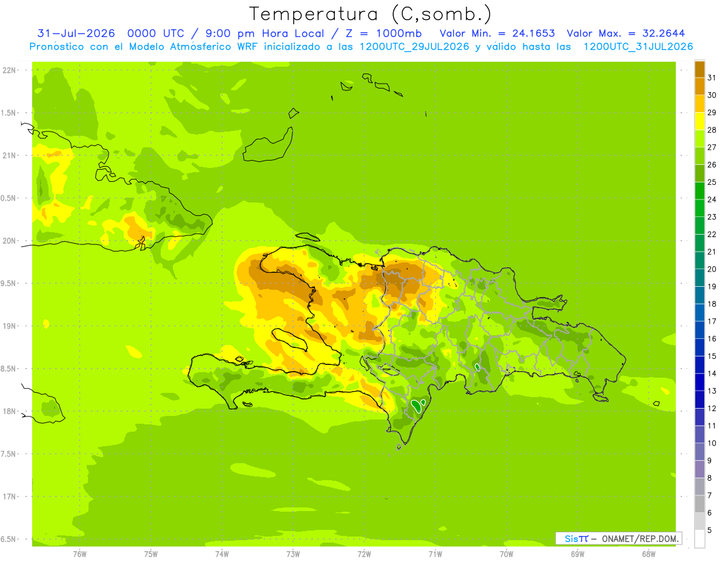The image size is (728, 562).
Task: Click the "20N" latitude axis label
Action: click(10, 241)
